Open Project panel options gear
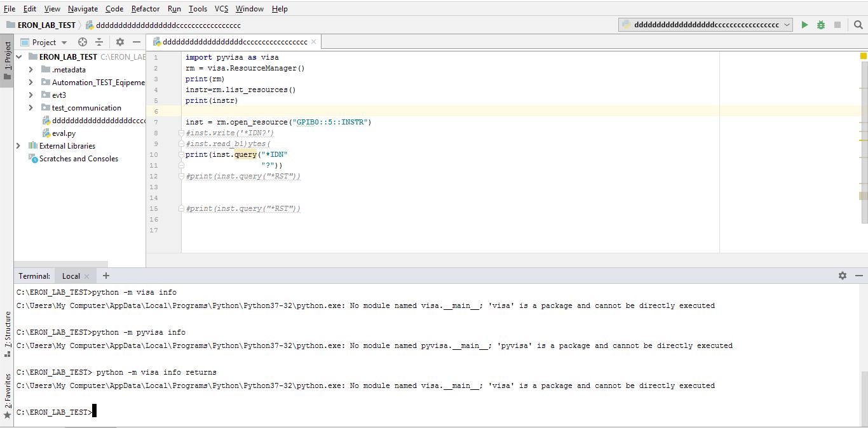 coord(119,42)
